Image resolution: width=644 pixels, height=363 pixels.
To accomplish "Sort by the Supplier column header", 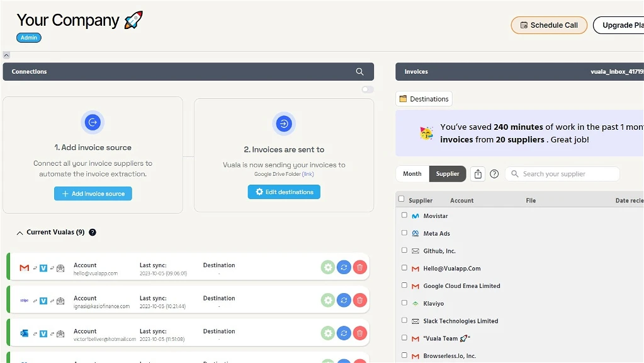I will tap(420, 200).
